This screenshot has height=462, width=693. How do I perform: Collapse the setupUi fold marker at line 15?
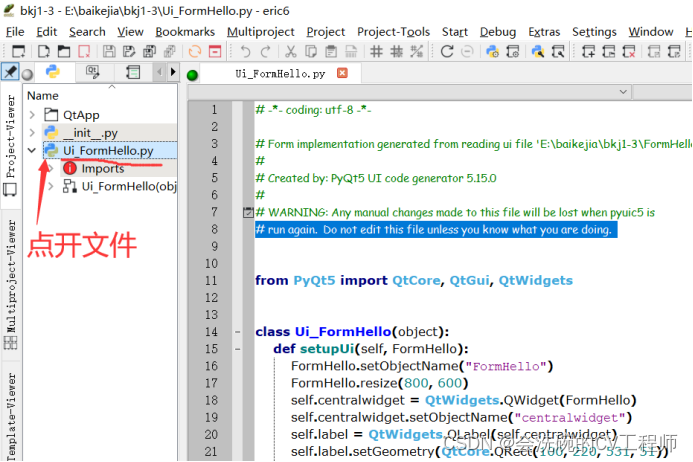tap(237, 349)
